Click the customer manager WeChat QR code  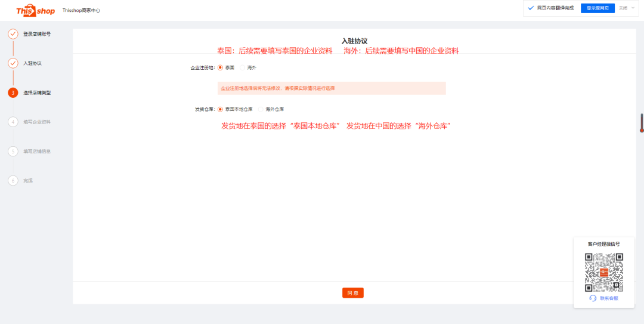pyautogui.click(x=603, y=272)
